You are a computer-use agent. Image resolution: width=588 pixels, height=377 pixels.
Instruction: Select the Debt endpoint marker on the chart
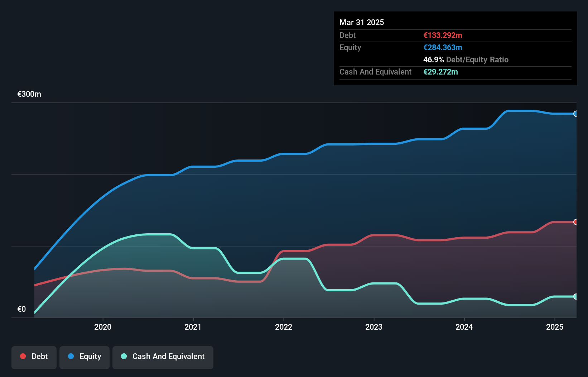576,222
